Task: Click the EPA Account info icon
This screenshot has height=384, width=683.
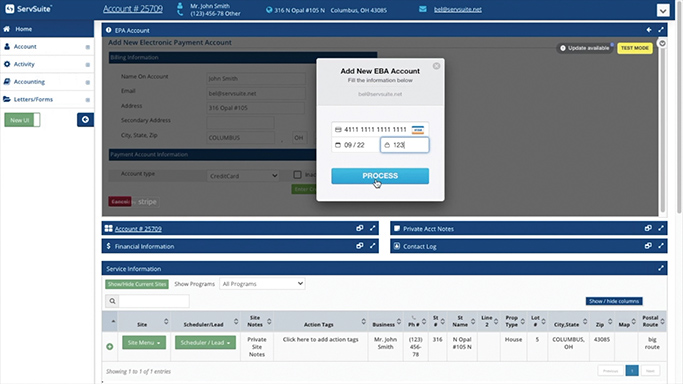Action: coord(108,30)
